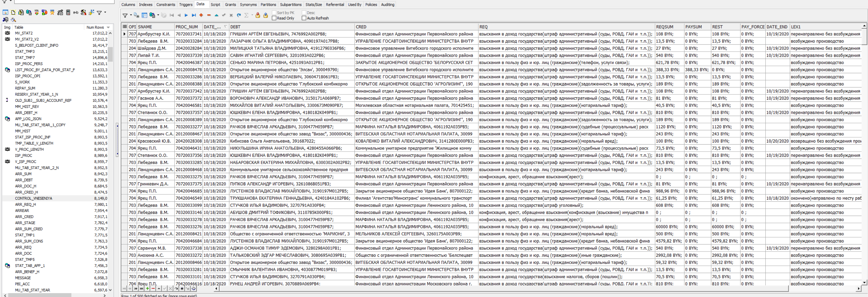Click the calculator icon in left toolbar

click(x=68, y=12)
